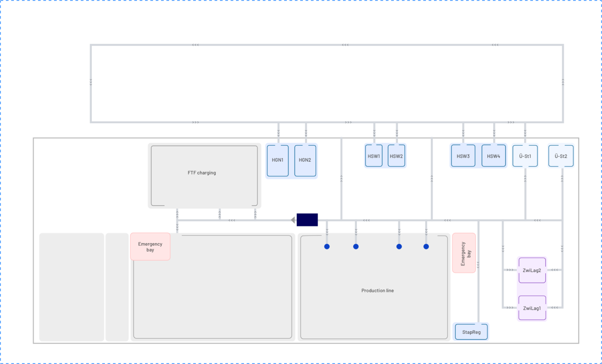Click the leftmost blue dot in production line
This screenshot has width=602, height=364.
tap(327, 246)
